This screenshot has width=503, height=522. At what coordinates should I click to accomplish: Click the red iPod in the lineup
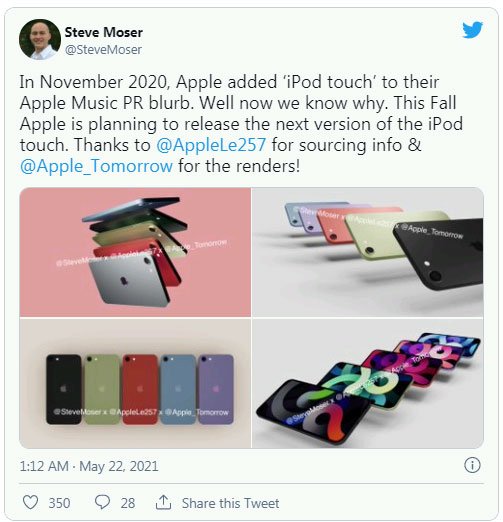click(140, 389)
